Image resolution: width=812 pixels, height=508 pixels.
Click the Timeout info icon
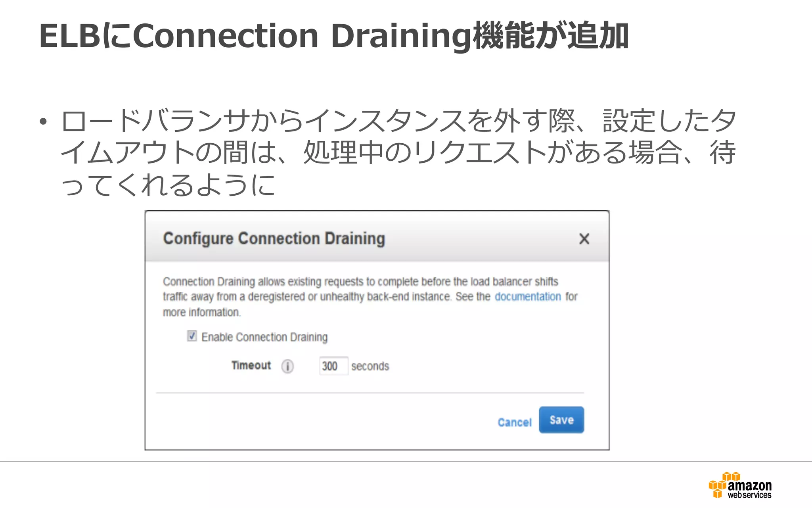click(287, 366)
